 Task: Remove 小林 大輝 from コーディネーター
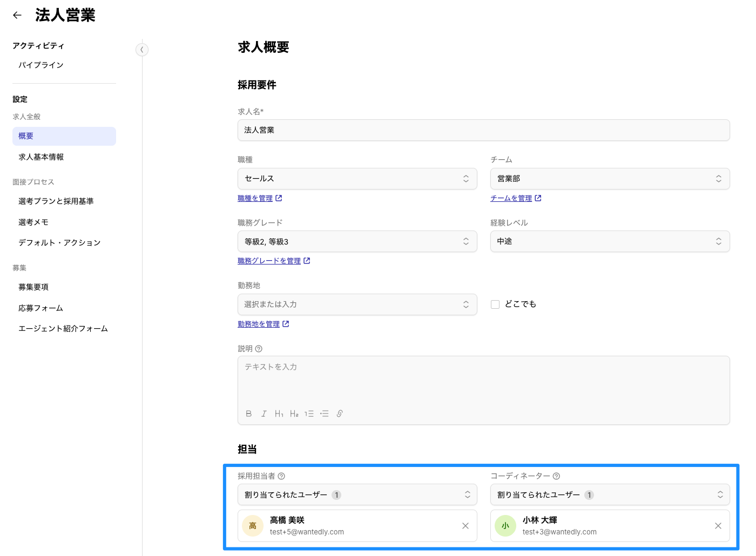[x=718, y=526]
